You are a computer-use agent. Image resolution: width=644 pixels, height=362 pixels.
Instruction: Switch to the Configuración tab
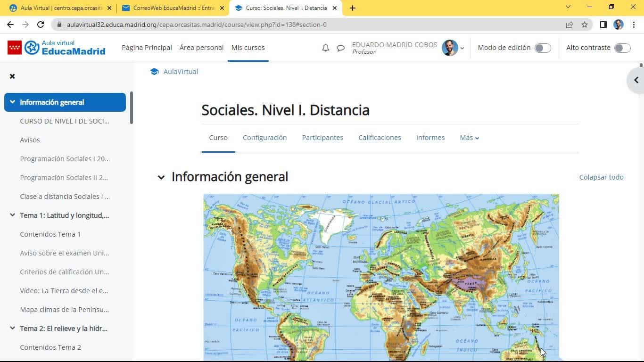coord(265,138)
